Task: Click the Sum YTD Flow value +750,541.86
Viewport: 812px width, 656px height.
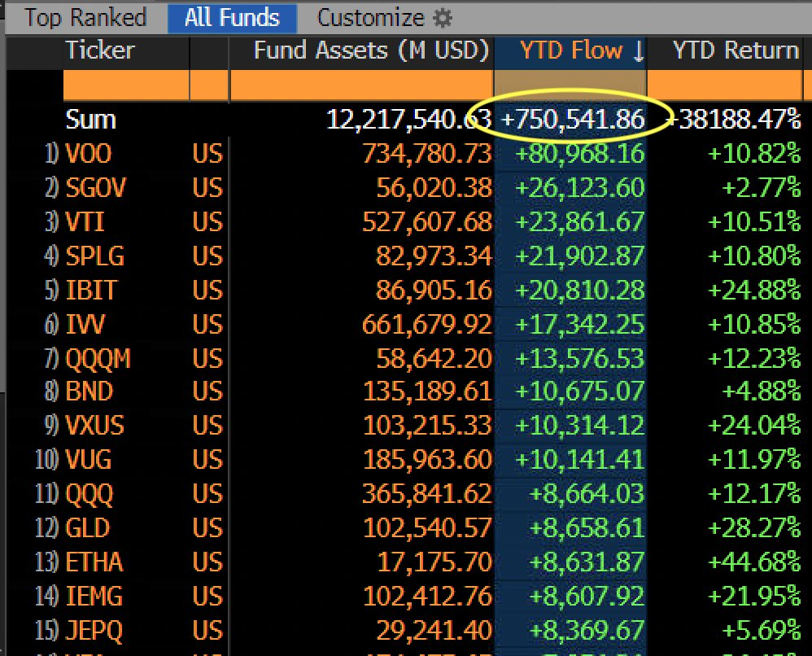Action: [x=574, y=119]
